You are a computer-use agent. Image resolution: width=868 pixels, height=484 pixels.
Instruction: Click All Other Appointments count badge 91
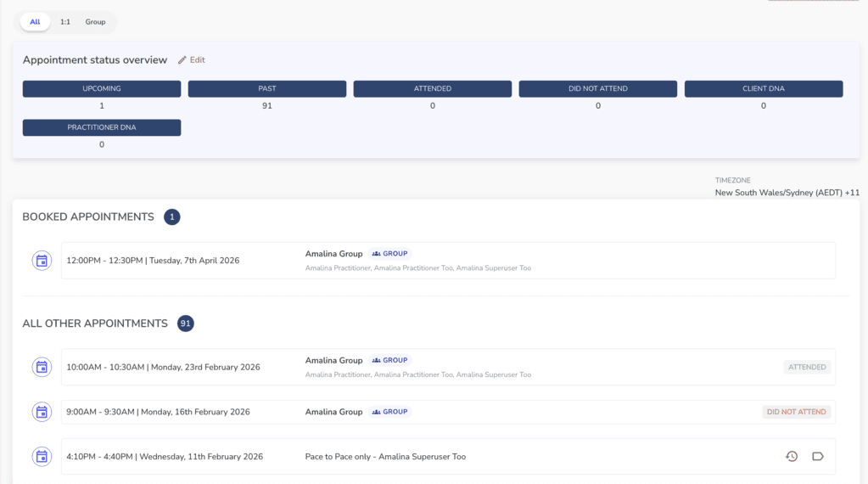point(186,324)
